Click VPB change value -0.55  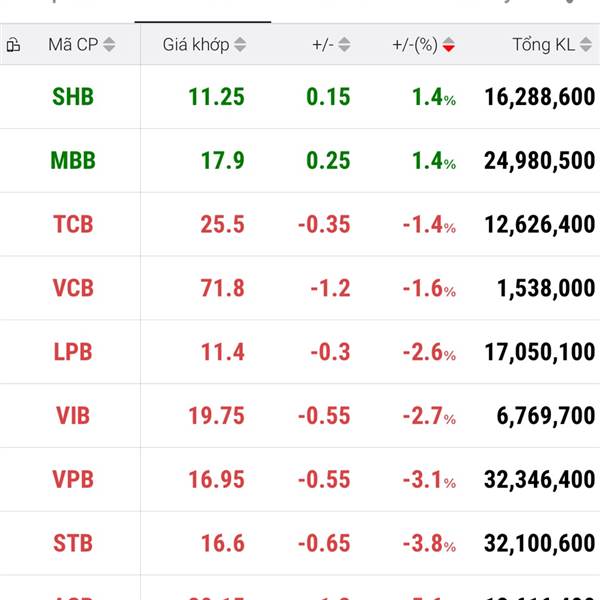click(324, 479)
